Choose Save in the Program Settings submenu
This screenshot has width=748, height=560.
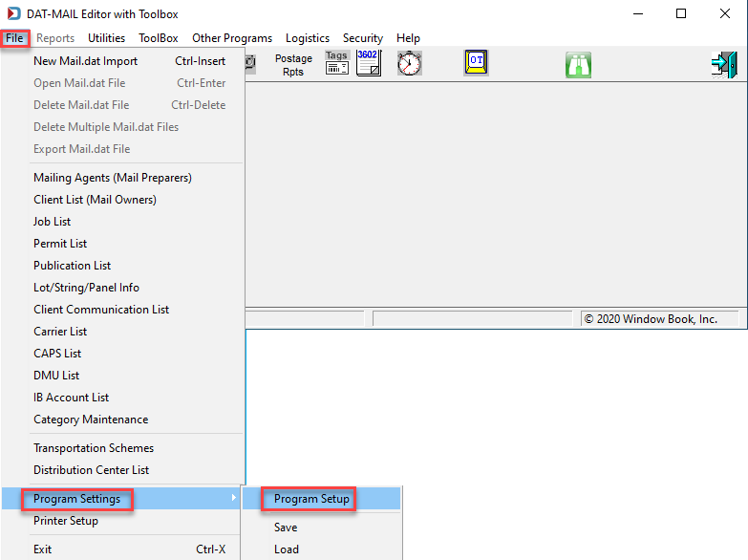click(x=286, y=528)
